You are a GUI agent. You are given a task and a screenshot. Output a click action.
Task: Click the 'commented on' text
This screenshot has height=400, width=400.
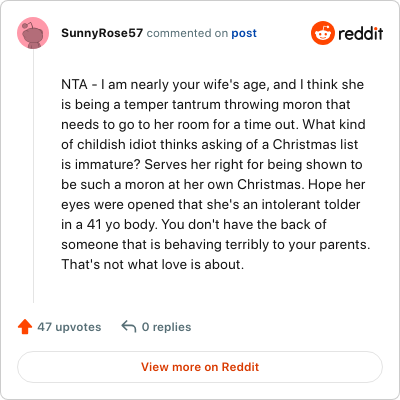pos(187,33)
